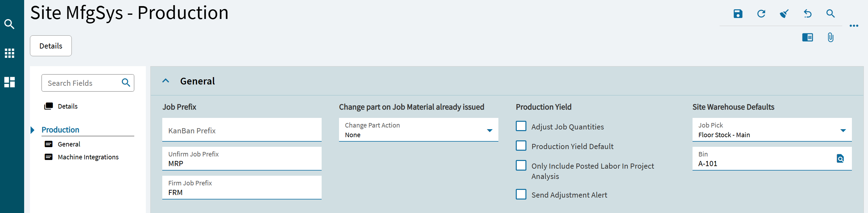Image resolution: width=868 pixels, height=213 pixels.
Task: Save the site record
Action: 738,14
